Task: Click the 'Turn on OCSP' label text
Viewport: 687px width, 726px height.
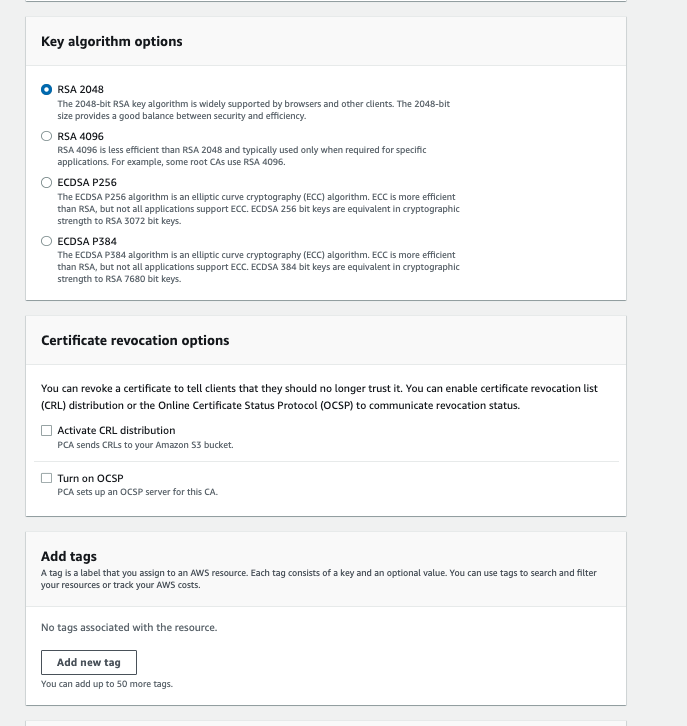Action: point(90,478)
